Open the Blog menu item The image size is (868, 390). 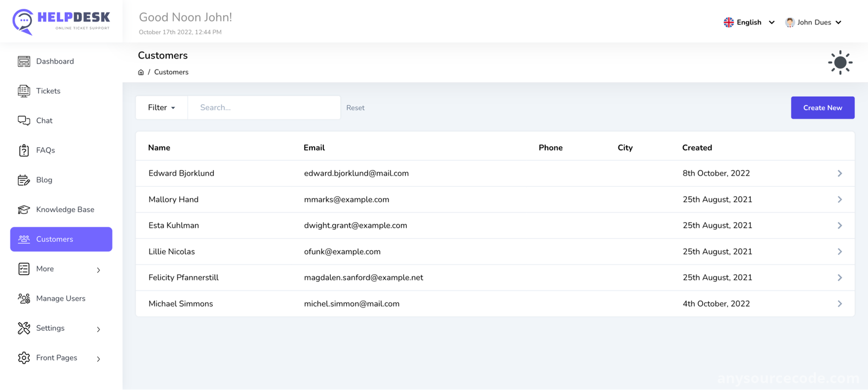click(x=61, y=180)
